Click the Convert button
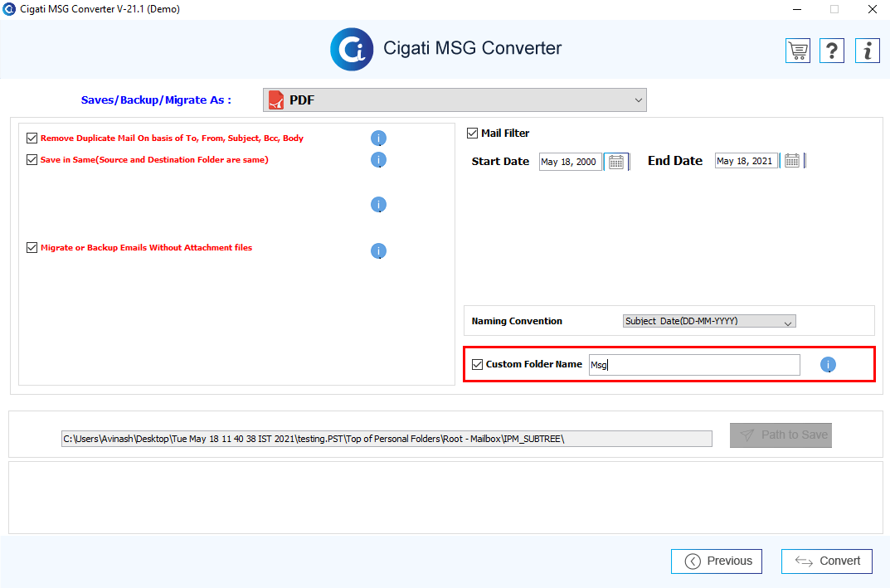 827,561
